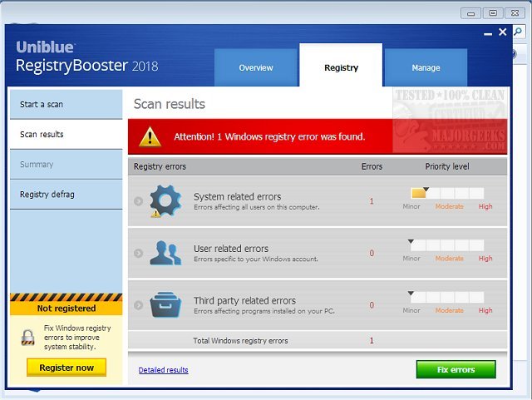Click the error count 0 for Third party errors
532x400 pixels.
click(x=372, y=305)
